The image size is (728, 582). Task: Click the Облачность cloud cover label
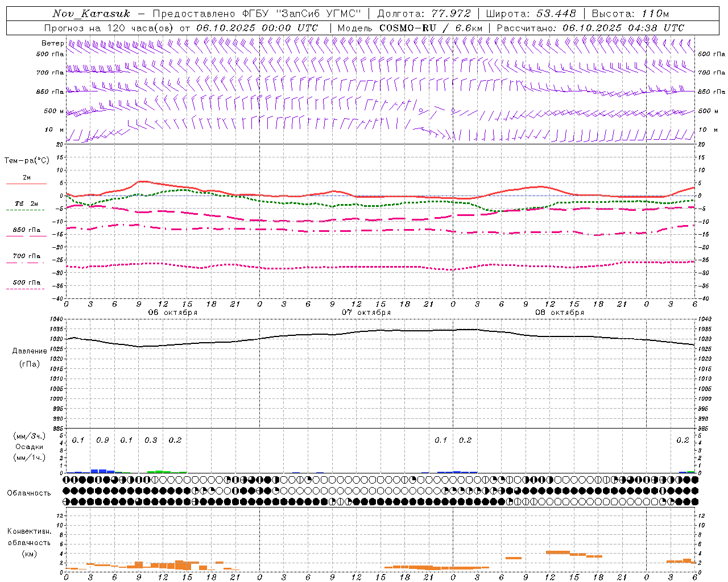tap(29, 493)
